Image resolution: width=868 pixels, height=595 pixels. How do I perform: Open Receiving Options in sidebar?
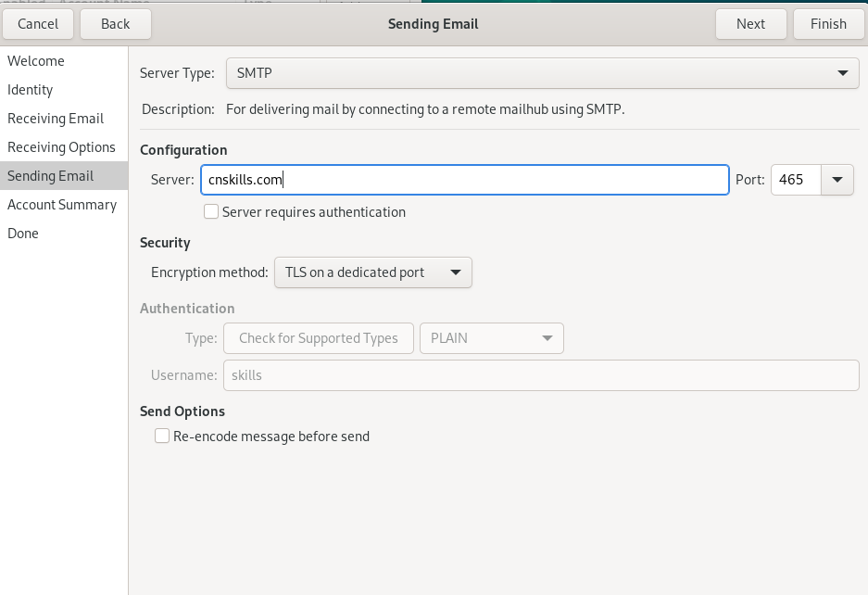tap(64, 147)
